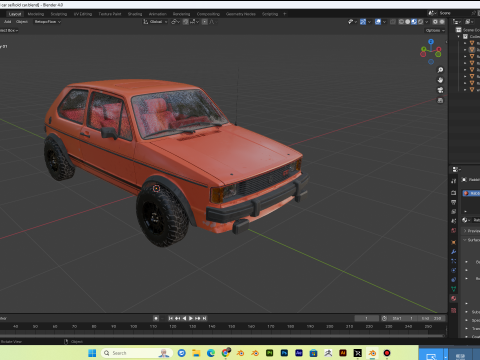Viewport: 480px width, 360px height.
Task: Open the Tool properties tab
Action: point(454,181)
